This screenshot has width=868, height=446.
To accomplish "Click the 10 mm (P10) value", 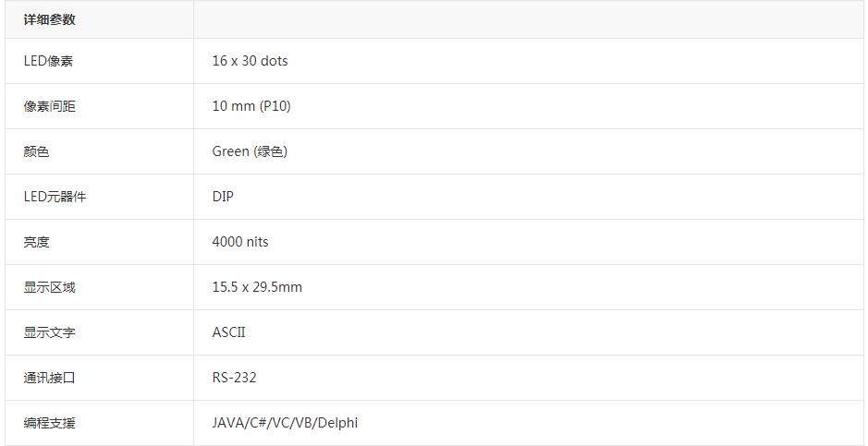I will [251, 106].
